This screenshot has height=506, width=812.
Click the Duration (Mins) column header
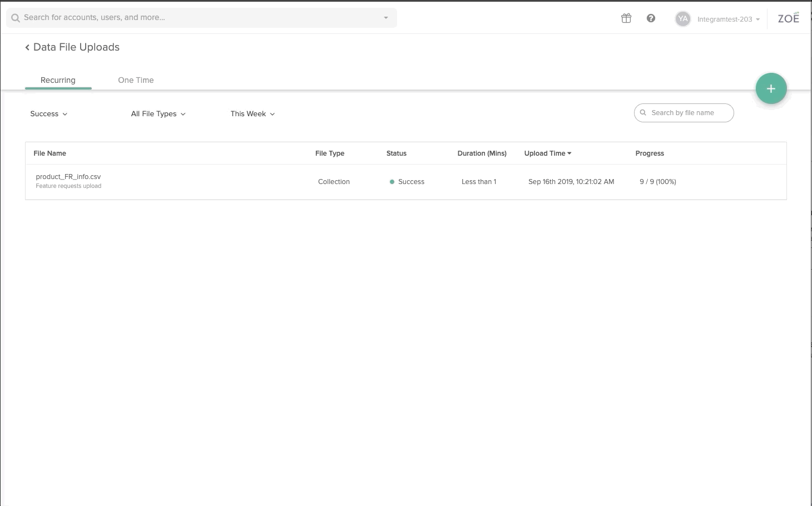(x=482, y=153)
